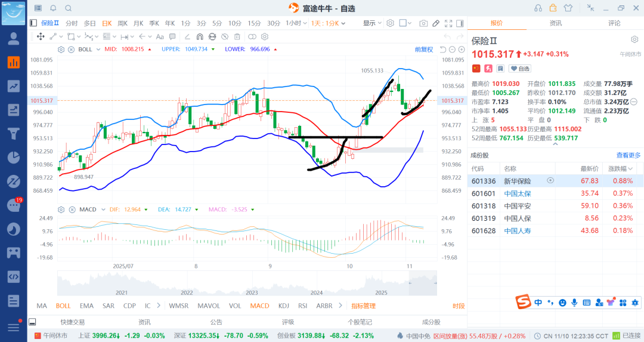Image resolution: width=644 pixels, height=342 pixels.
Task: Select the 周K weekly chart tab
Action: pyautogui.click(x=122, y=23)
